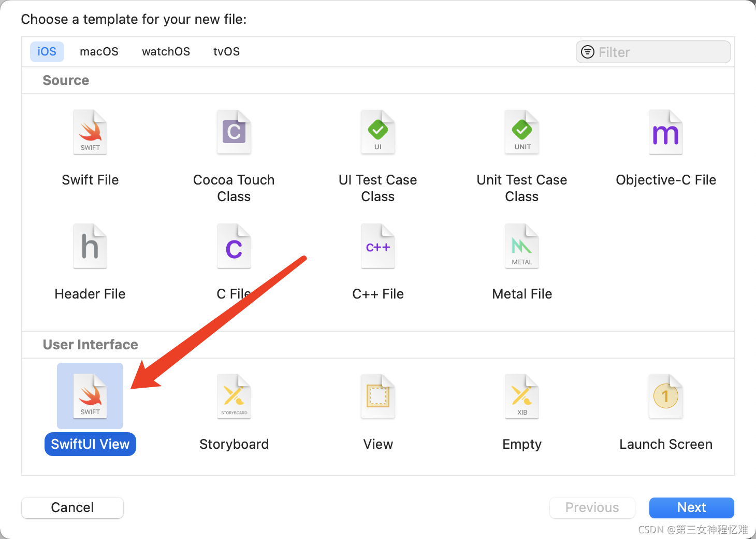This screenshot has height=539, width=756.
Task: Click the Metal File label
Action: tap(522, 294)
